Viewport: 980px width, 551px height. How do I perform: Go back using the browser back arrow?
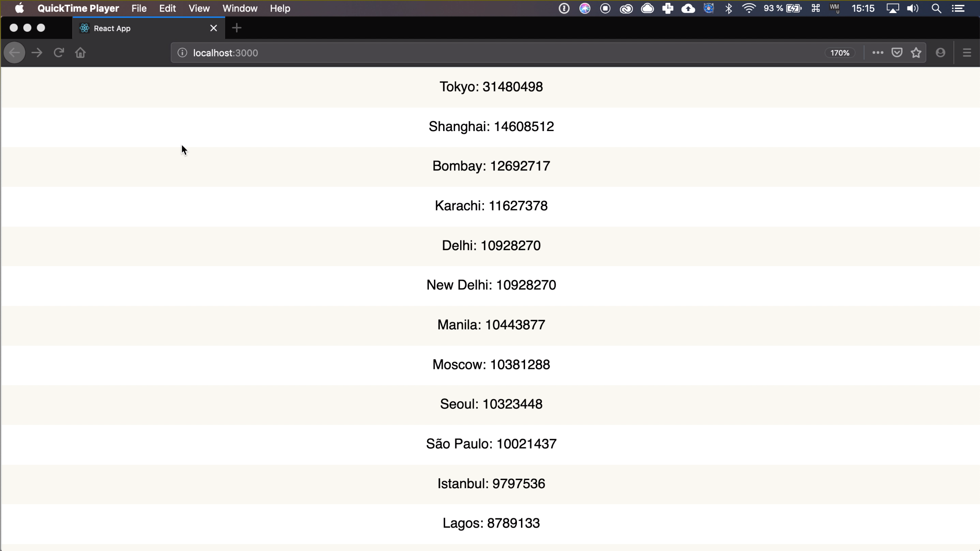click(14, 53)
